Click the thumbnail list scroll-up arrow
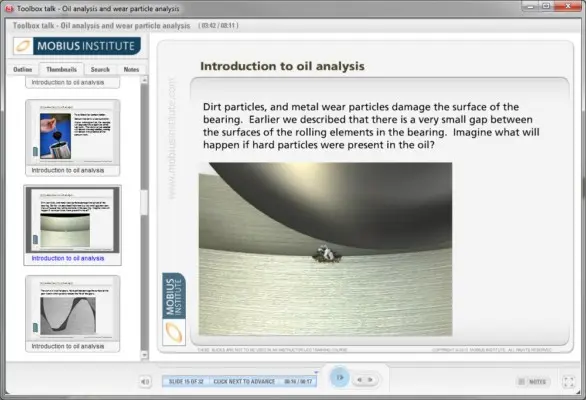The width and height of the screenshot is (586, 400). click(x=145, y=80)
